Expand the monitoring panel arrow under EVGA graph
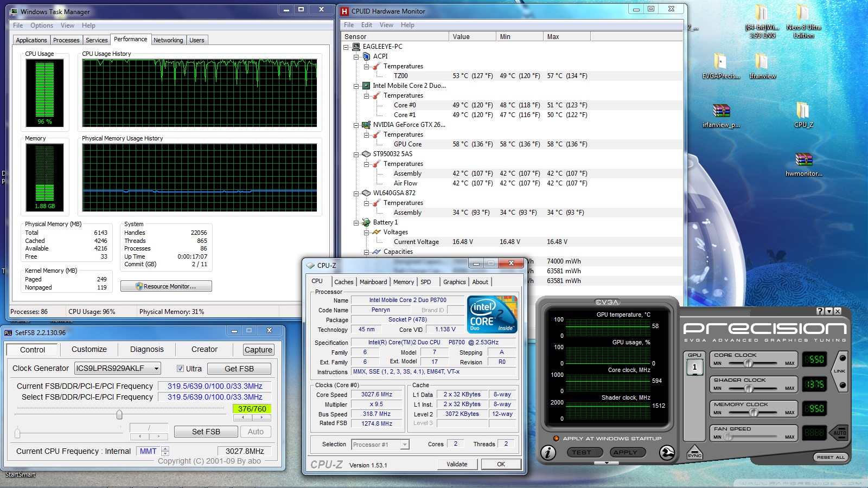 click(607, 463)
